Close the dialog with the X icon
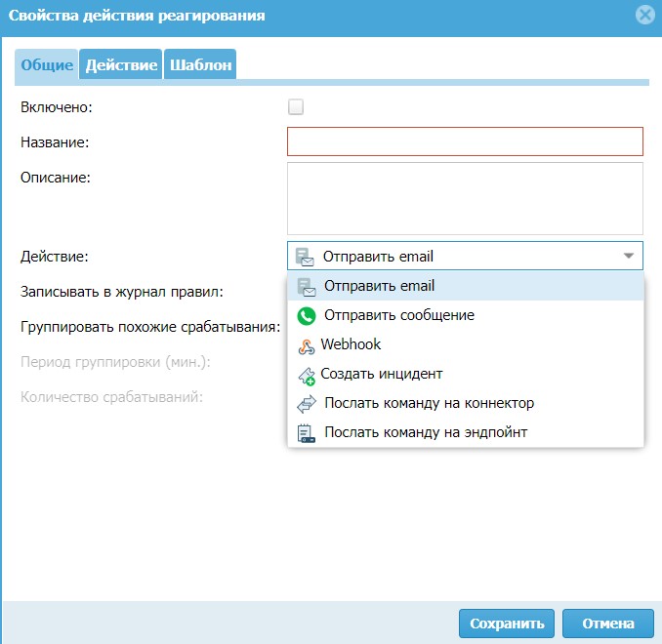Image resolution: width=662 pixels, height=644 pixels. coord(644,15)
